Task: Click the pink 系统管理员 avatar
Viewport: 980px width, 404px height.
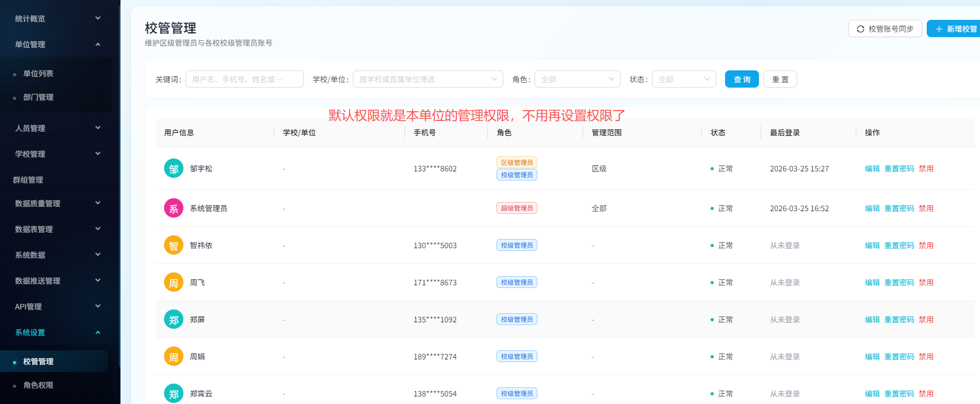Action: (x=173, y=208)
